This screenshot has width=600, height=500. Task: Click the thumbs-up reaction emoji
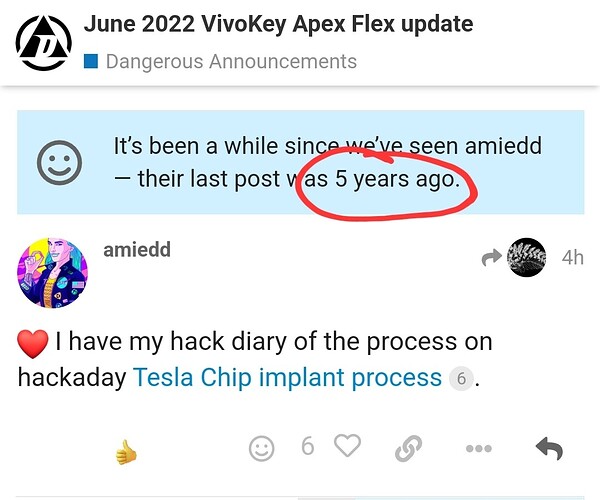pos(126,452)
